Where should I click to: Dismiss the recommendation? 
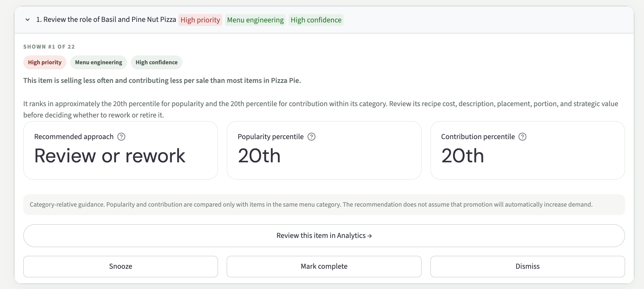click(x=528, y=266)
